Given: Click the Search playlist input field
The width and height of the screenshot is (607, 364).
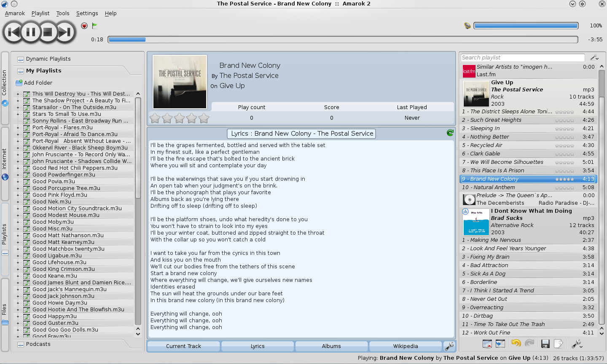Looking at the screenshot, I should [523, 58].
